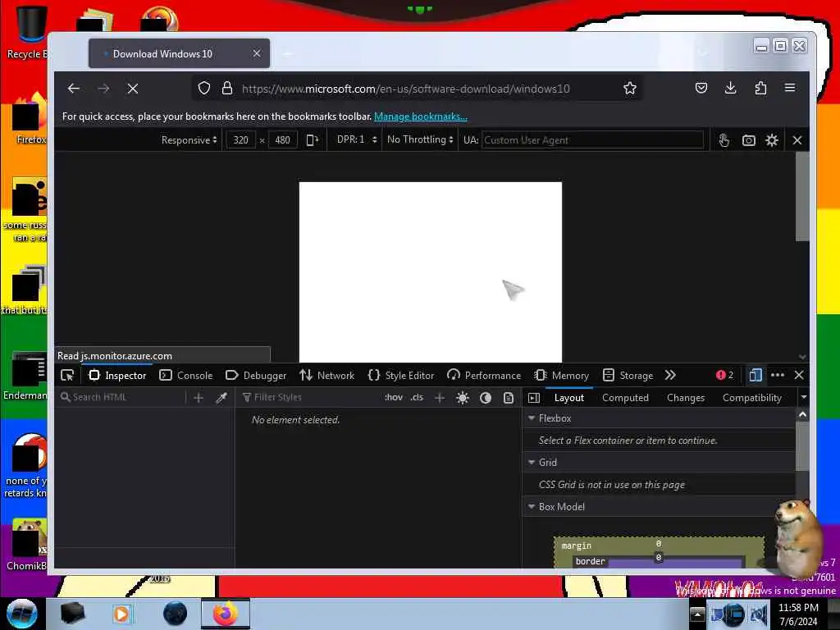Open the No Throttling dropdown

coord(420,139)
